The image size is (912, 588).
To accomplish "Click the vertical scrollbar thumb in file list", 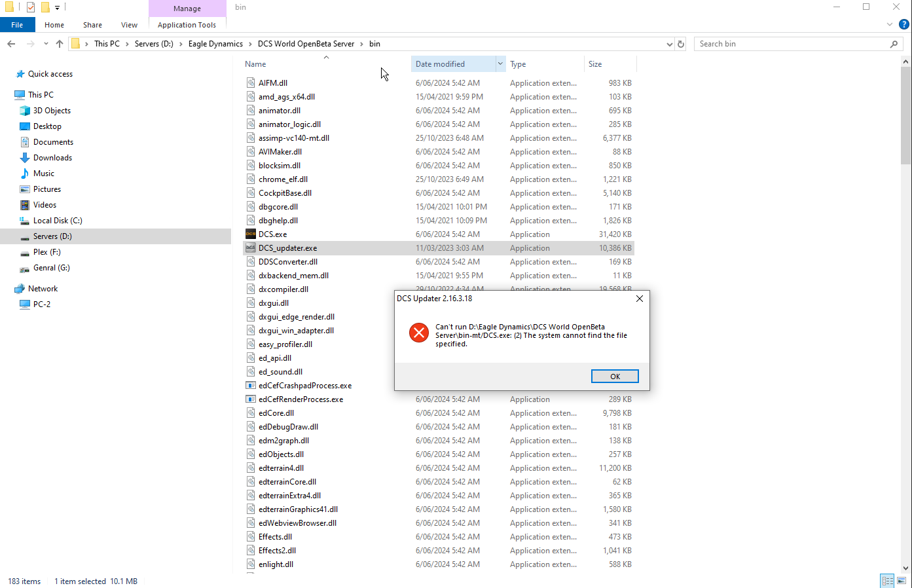I will [906, 117].
